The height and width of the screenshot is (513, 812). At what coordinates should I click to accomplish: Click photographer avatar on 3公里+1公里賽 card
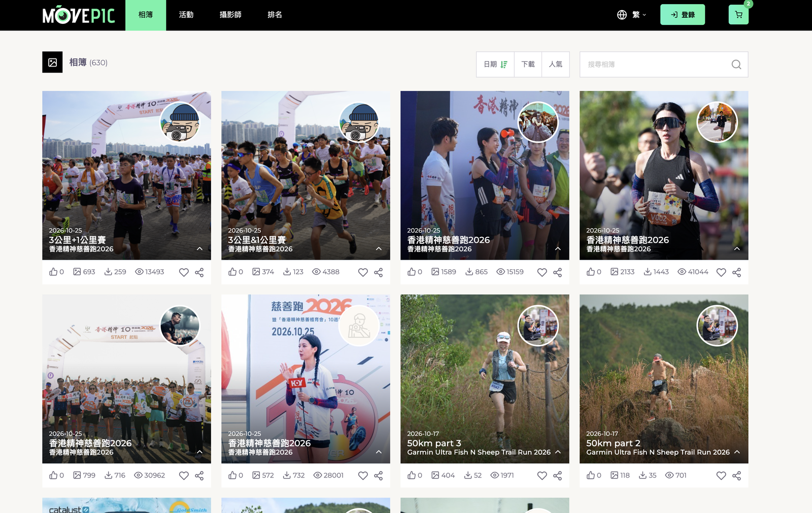180,122
